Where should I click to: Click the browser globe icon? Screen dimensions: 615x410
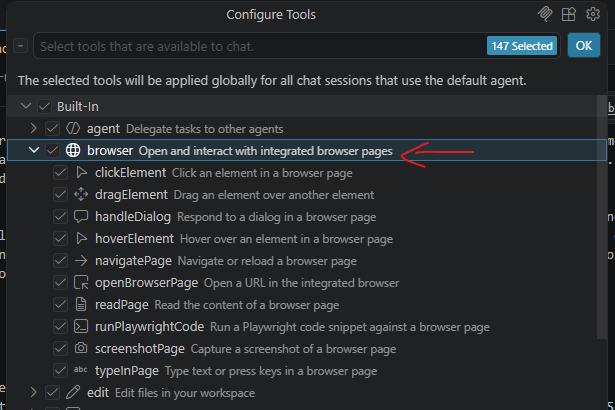point(73,150)
